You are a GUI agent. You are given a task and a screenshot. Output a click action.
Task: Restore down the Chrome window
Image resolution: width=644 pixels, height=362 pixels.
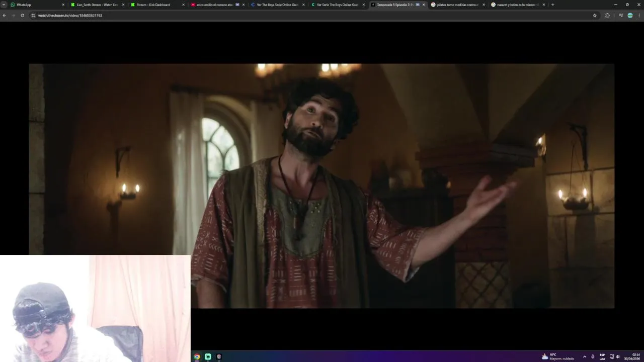point(627,5)
